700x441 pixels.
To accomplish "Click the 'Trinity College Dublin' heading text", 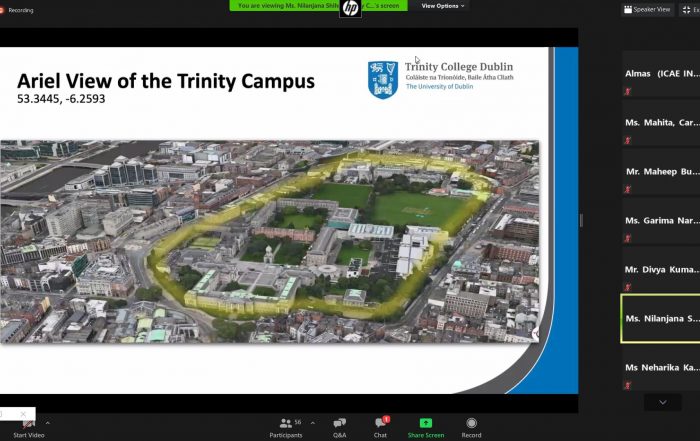I will 459,67.
